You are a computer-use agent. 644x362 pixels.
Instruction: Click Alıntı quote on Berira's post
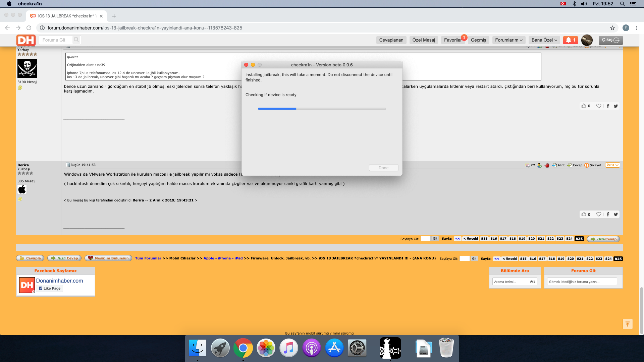click(559, 165)
